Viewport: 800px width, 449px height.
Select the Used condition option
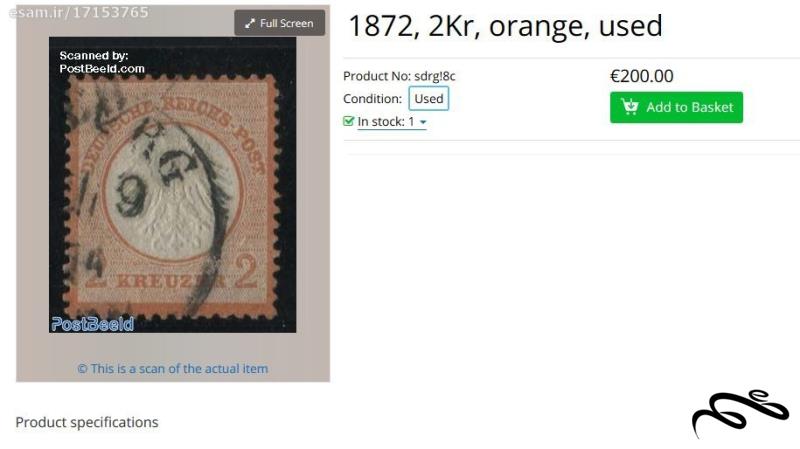(429, 98)
